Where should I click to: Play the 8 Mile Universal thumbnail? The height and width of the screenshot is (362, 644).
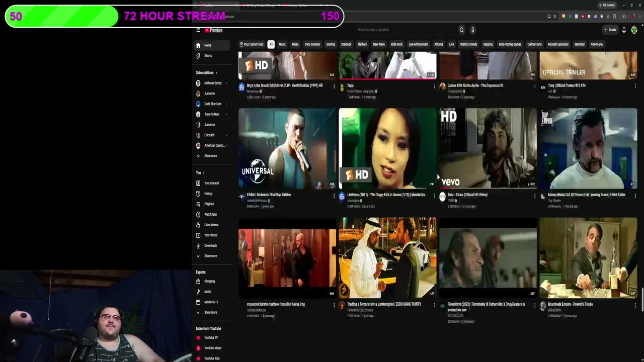tap(287, 148)
